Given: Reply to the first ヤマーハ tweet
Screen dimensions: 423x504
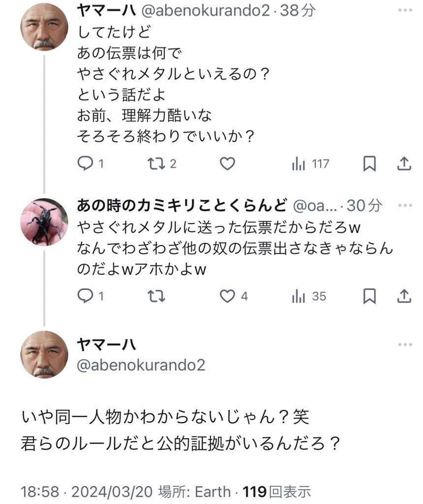Looking at the screenshot, I should 86,164.
